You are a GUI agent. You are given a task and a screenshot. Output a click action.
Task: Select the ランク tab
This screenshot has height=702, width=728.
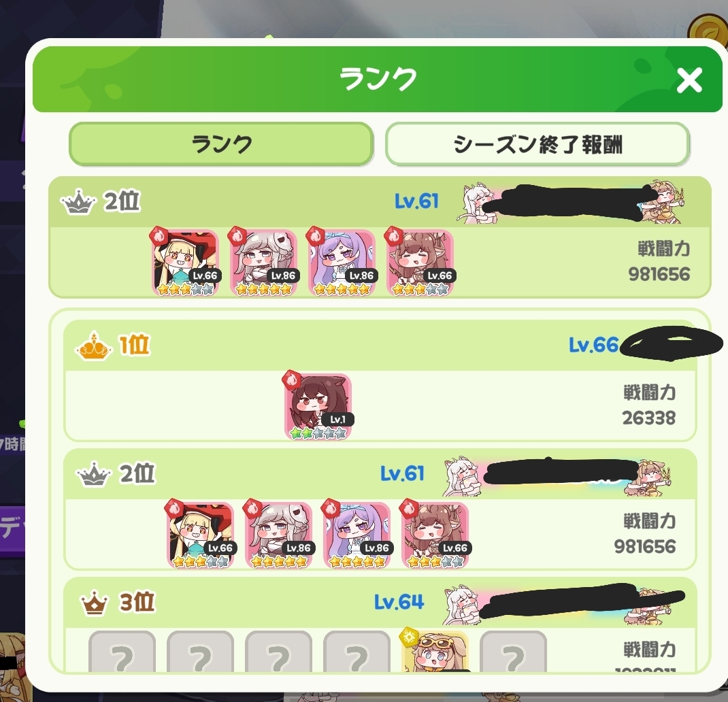click(221, 144)
